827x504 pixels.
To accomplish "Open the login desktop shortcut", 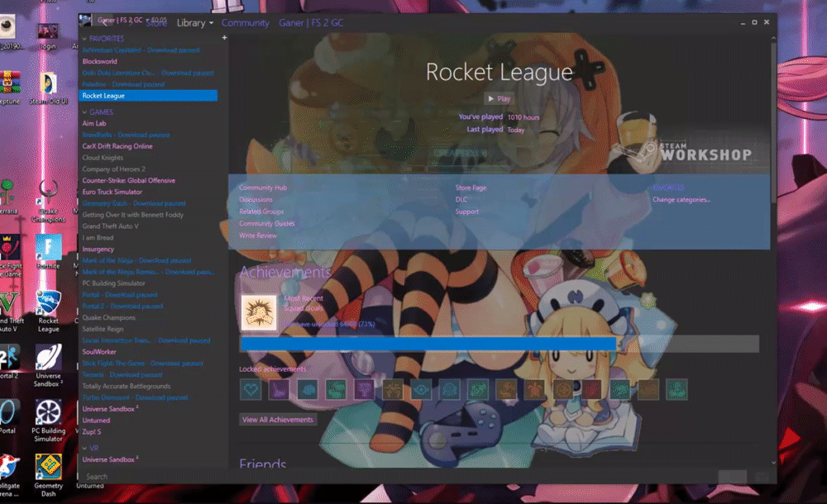I will [47, 37].
